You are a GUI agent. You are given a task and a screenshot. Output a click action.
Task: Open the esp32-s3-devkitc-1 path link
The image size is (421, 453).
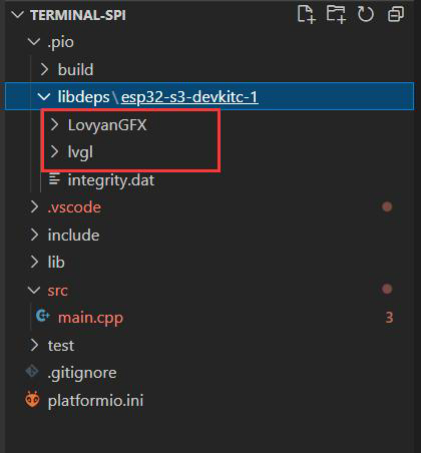click(x=189, y=97)
